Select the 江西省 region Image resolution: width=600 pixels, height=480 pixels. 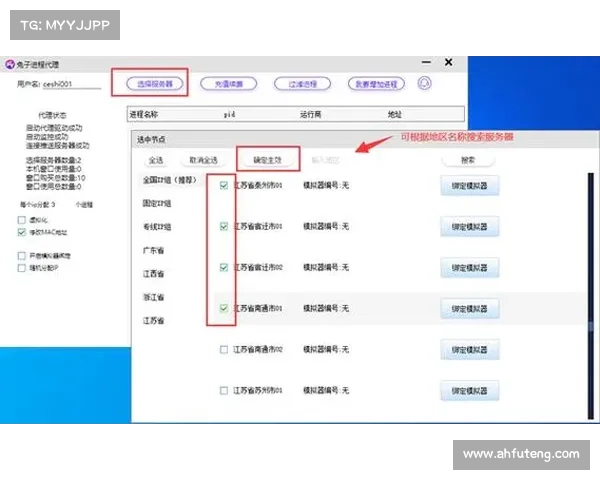coord(153,274)
